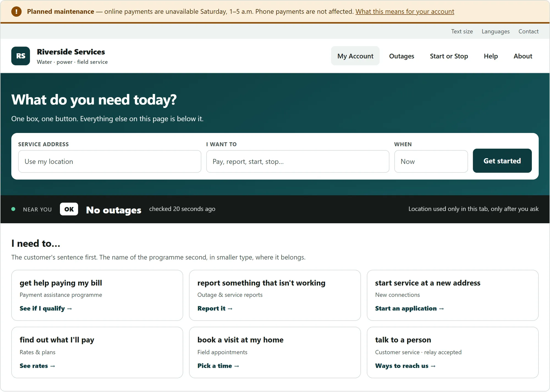The width and height of the screenshot is (550, 392).
Task: Click the RS Riverside Services logo
Action: point(21,56)
